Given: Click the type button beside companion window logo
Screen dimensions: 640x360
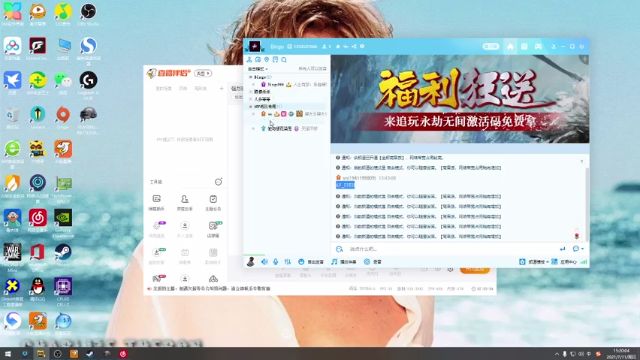Looking at the screenshot, I should tap(203, 73).
